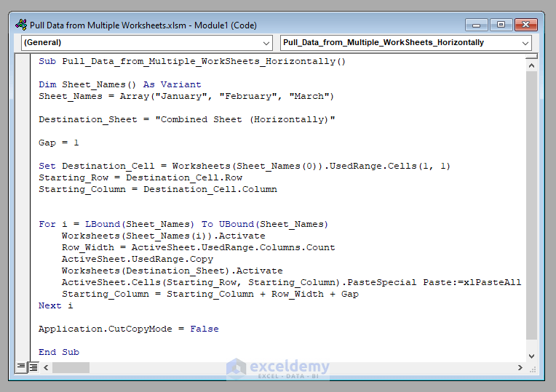Click the line "Dim Sheet_Names() As Variant"
Image resolution: width=556 pixels, height=392 pixels.
(120, 84)
